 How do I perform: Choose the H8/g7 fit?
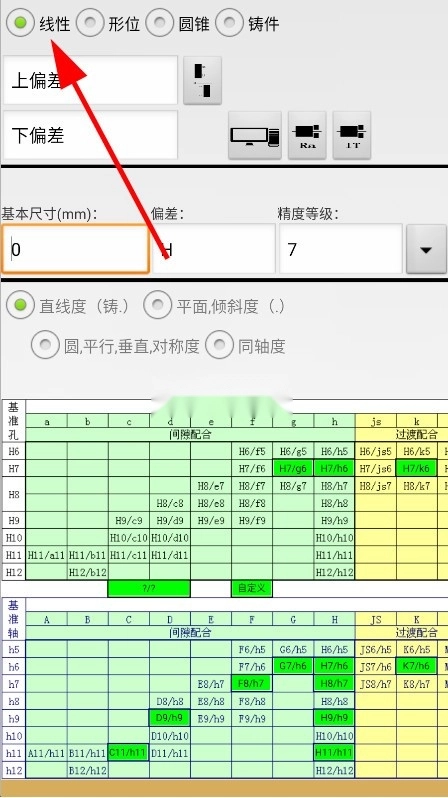pos(293,486)
